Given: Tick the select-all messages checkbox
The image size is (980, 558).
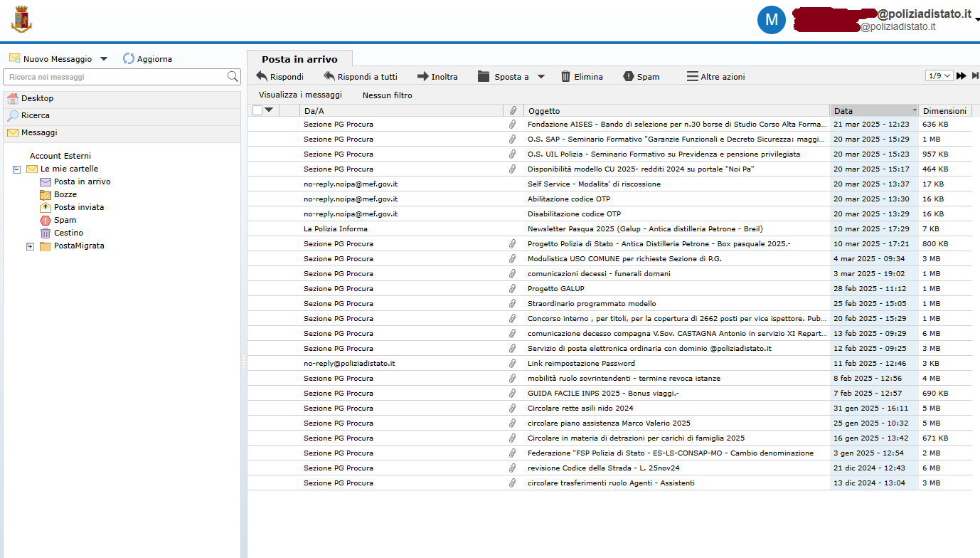Looking at the screenshot, I should point(257,110).
